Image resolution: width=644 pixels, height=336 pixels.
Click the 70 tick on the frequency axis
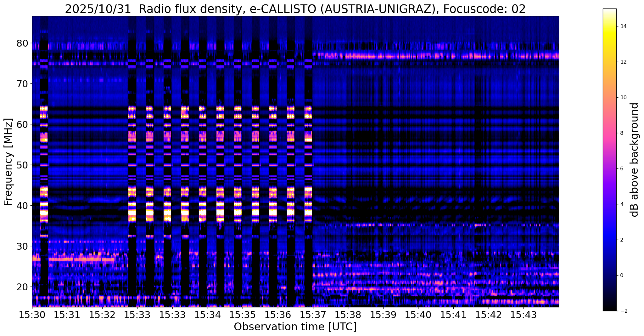[x=22, y=83]
